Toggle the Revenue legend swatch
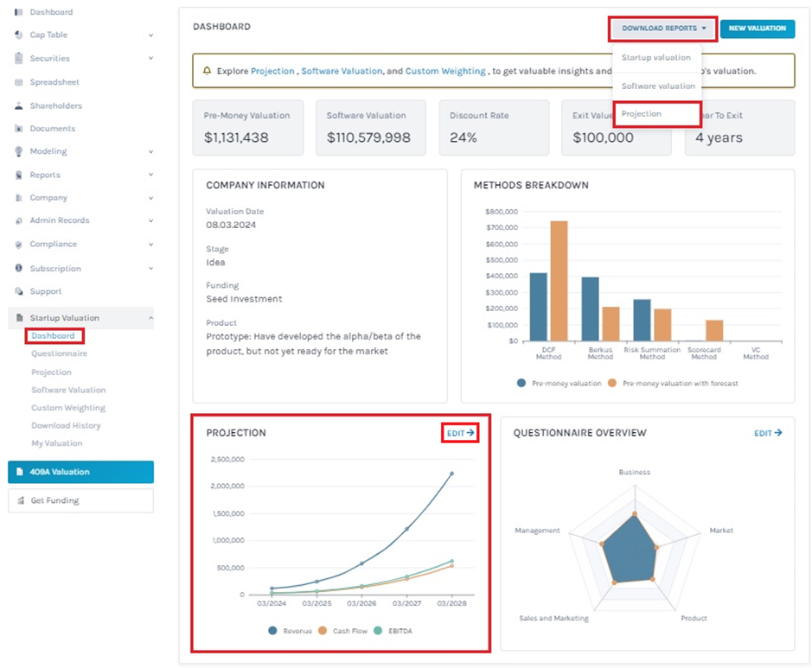Image resolution: width=812 pixels, height=668 pixels. tap(273, 631)
